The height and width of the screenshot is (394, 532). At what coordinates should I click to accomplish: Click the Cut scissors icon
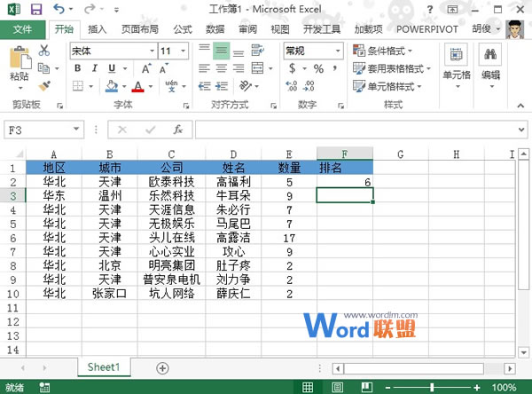[44, 51]
